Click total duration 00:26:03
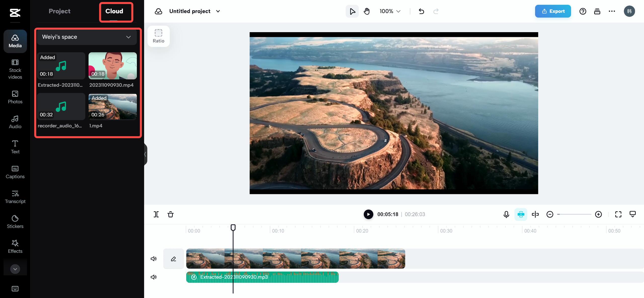644x298 pixels. 415,214
